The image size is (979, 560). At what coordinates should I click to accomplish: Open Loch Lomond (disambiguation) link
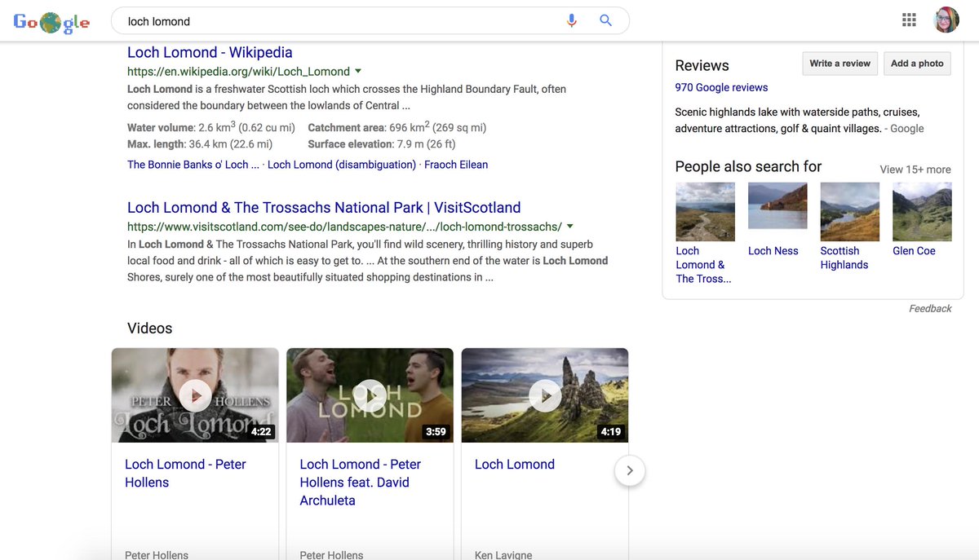point(342,165)
